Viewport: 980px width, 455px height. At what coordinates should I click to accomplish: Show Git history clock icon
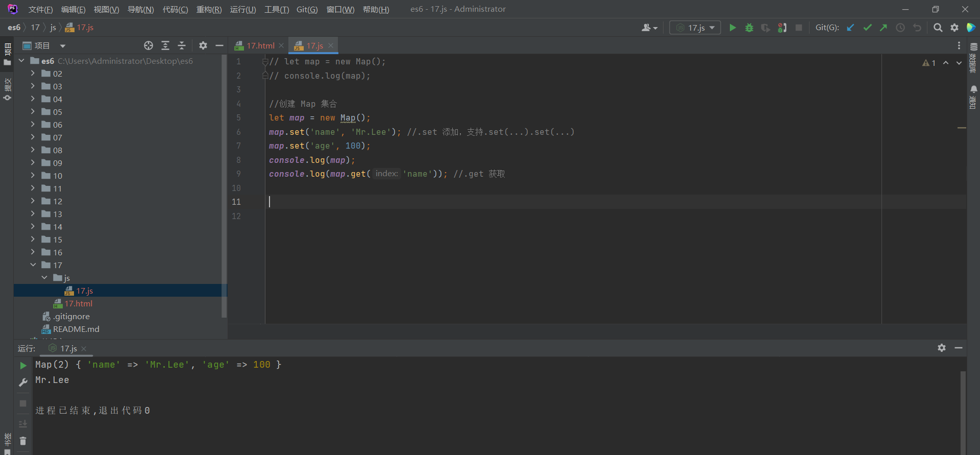tap(900, 28)
